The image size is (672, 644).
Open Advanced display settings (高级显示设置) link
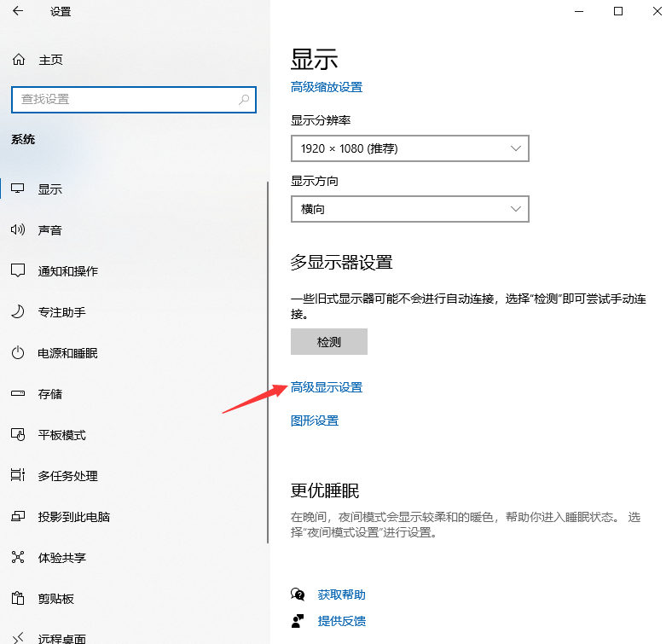pyautogui.click(x=327, y=387)
